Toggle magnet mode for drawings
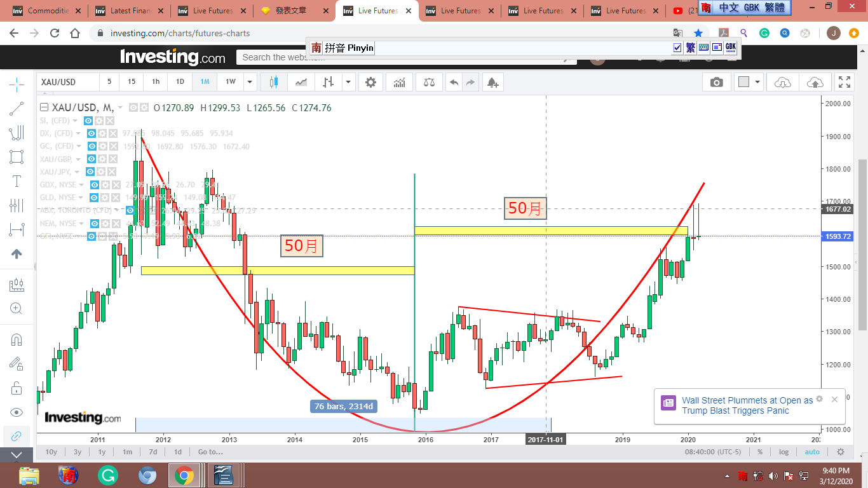 pyautogui.click(x=17, y=340)
